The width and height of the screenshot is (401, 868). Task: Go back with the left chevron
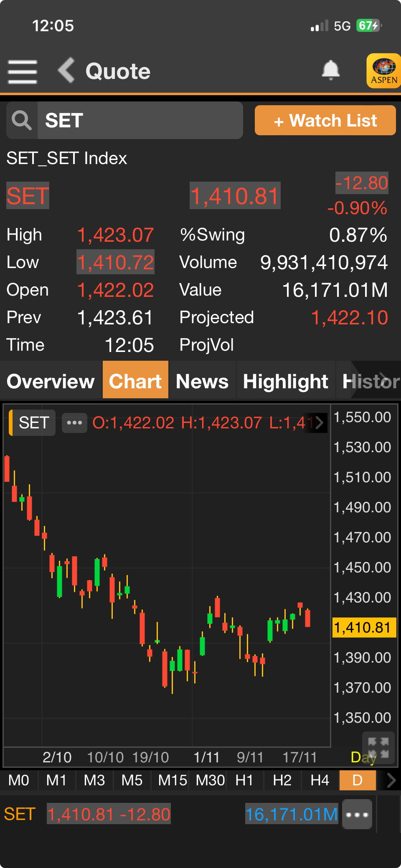pos(66,70)
